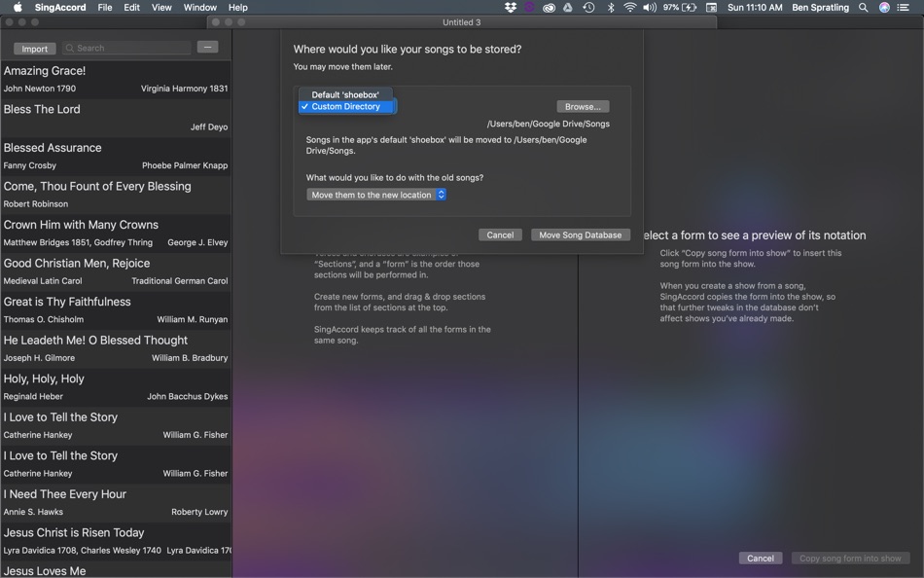Click the keyboard input menu icon
Screen dimensions: 924x578
[711, 7]
